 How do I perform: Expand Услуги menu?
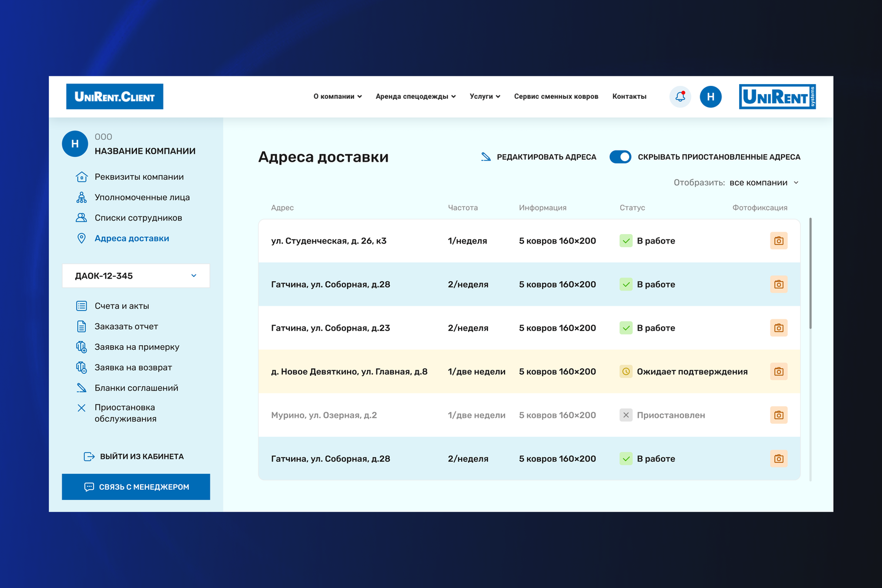485,96
